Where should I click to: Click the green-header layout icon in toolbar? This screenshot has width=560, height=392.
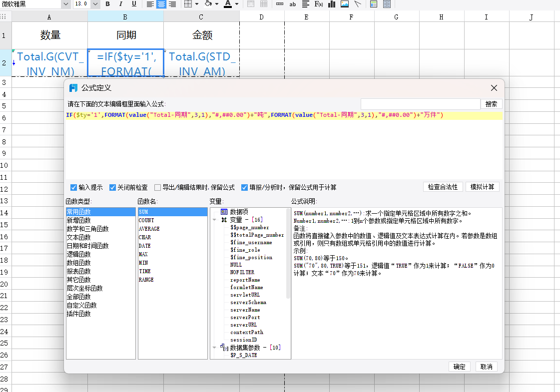pos(374,4)
